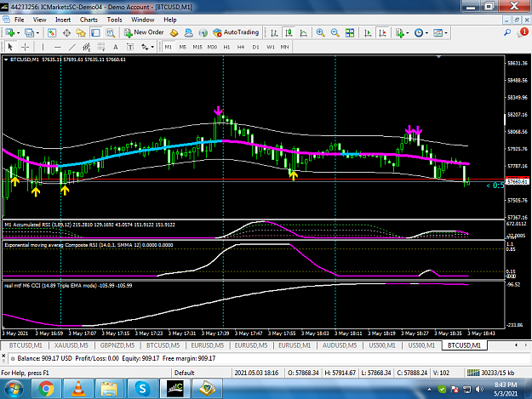
Task: Open the Periods clock icon
Action: [419, 33]
